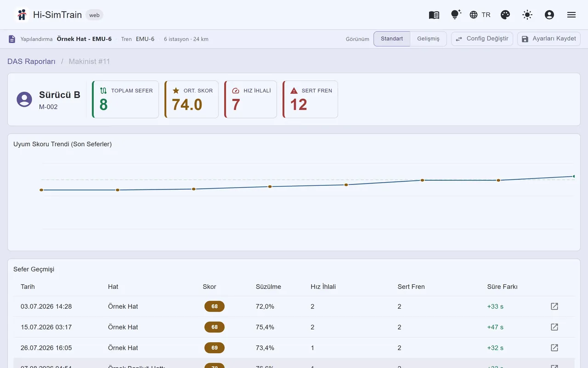The height and width of the screenshot is (368, 588).
Task: Click the web badge next to Hi-SimTrain
Action: (x=94, y=15)
